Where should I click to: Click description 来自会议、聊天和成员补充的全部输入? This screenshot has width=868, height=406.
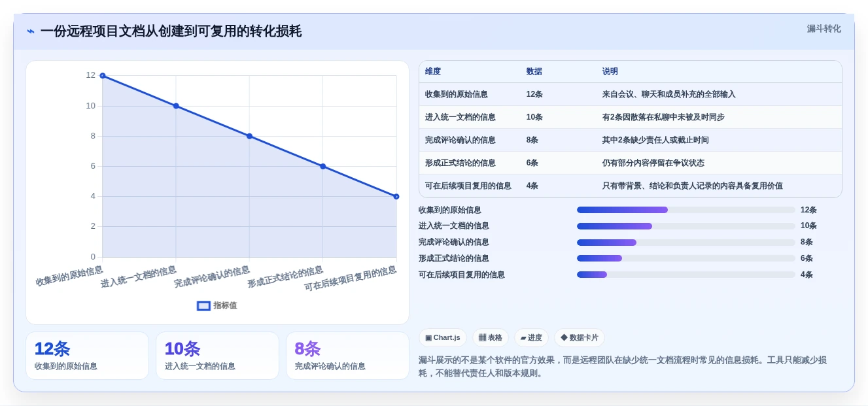[669, 94]
